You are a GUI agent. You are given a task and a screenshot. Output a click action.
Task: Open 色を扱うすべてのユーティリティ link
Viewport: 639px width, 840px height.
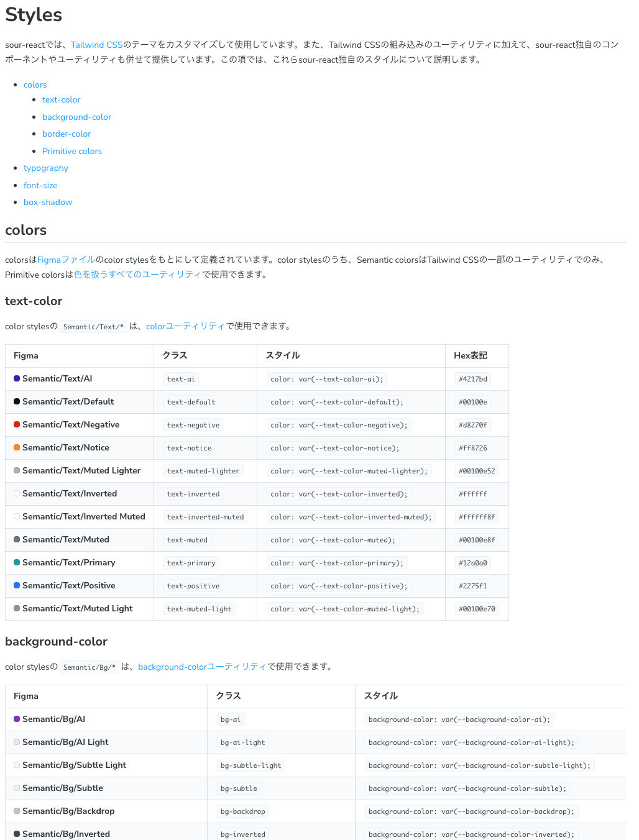[137, 275]
